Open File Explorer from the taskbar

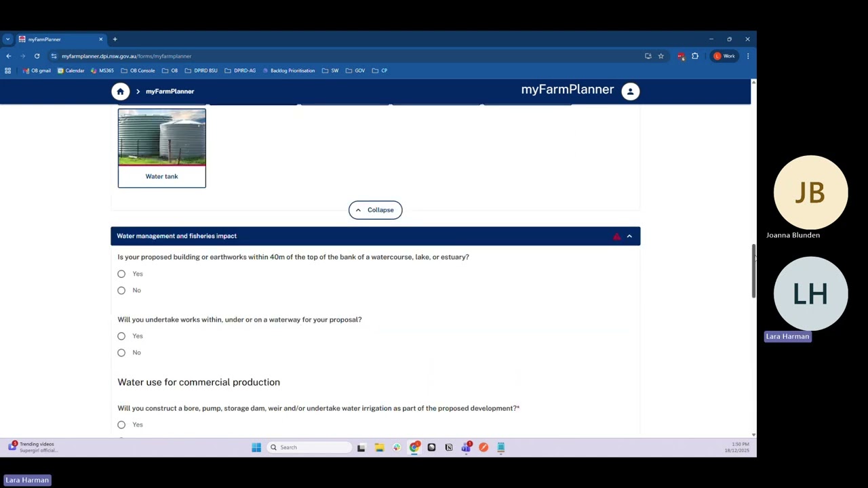pos(379,447)
